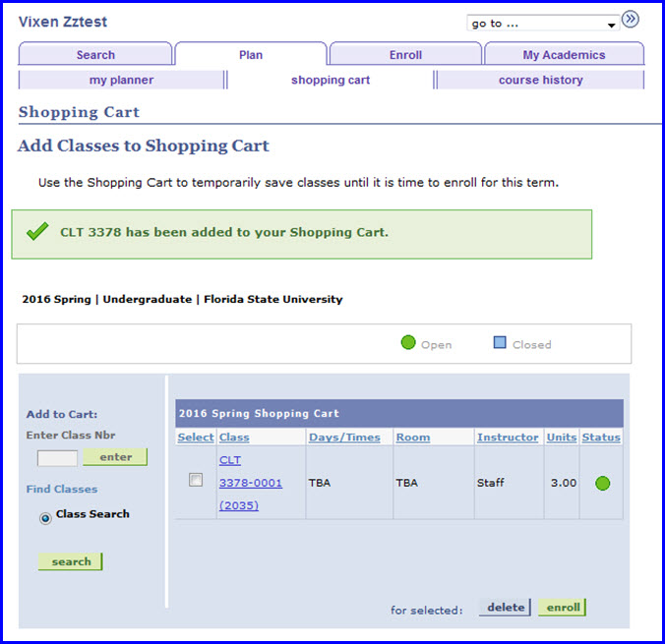
Task: Sort by the Select column header
Action: click(196, 438)
